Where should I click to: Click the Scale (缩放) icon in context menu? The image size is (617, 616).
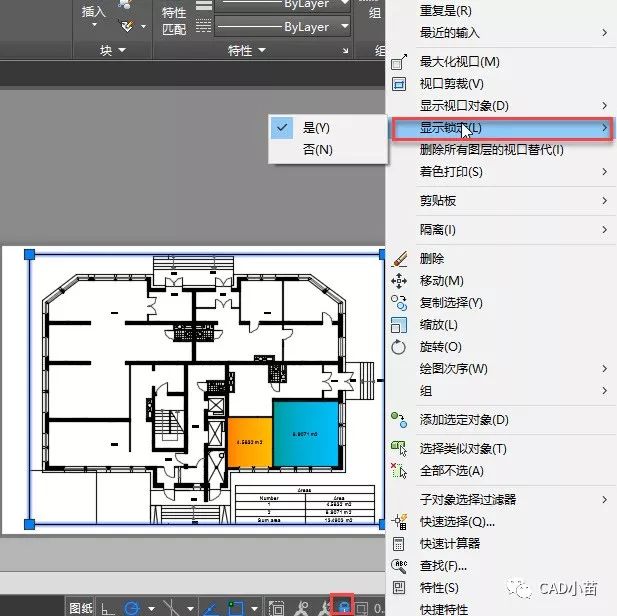[399, 324]
